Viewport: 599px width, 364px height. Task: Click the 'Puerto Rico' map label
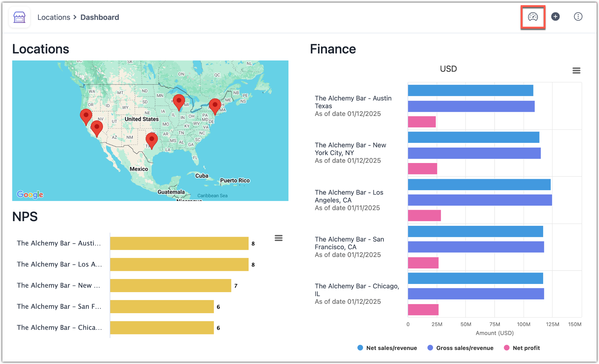(235, 180)
